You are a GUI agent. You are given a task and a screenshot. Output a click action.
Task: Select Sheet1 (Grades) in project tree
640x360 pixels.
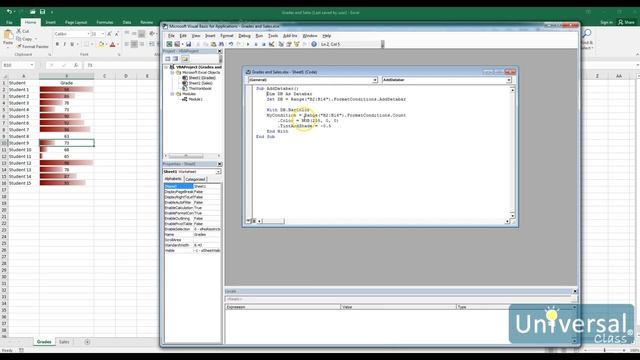pyautogui.click(x=202, y=78)
